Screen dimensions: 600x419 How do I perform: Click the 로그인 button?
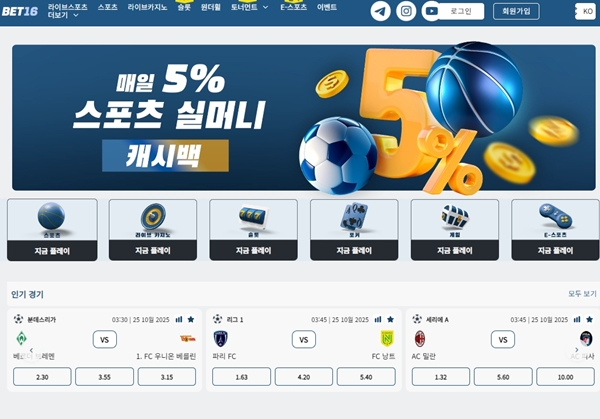click(x=461, y=11)
